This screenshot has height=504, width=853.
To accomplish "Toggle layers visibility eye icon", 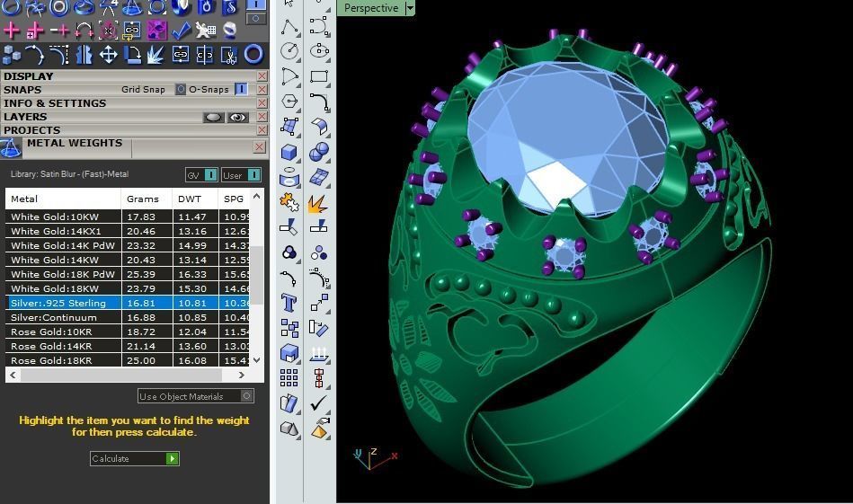I will click(x=237, y=117).
